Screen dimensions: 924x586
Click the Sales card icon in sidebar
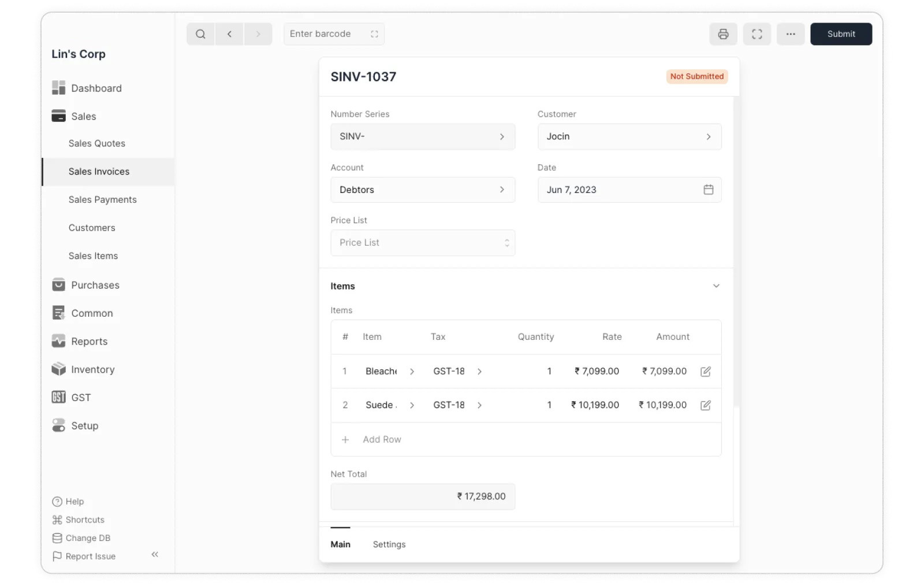click(58, 116)
